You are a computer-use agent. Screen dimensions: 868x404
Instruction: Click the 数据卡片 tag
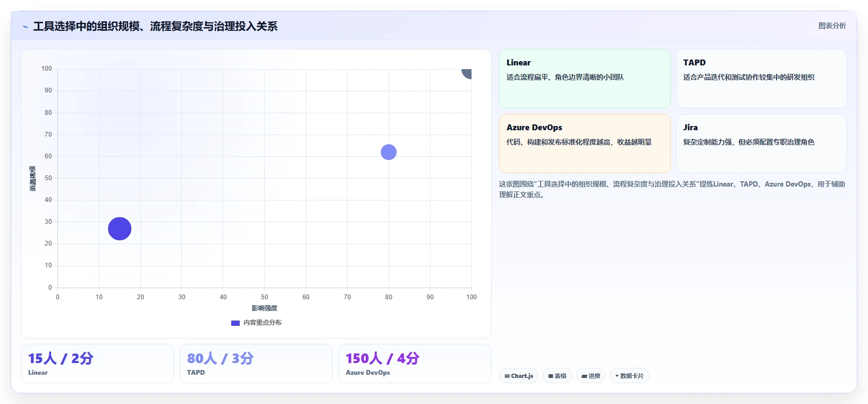629,376
